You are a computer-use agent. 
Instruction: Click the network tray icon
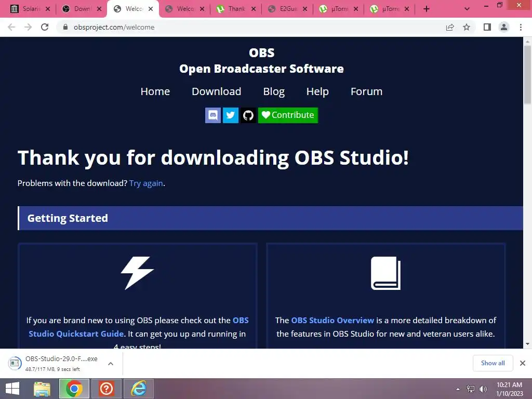tap(471, 389)
